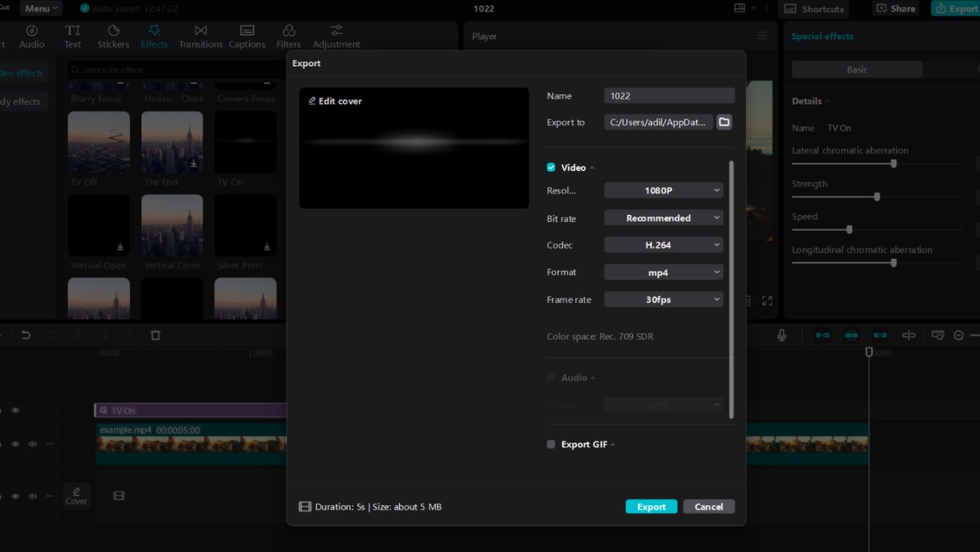
Task: Select The End effect thumbnail
Action: tap(172, 142)
